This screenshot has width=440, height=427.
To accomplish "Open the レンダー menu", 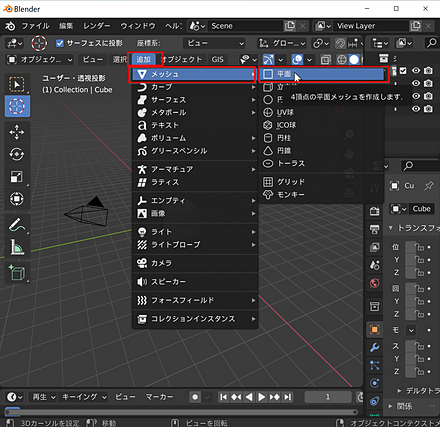I will point(97,26).
